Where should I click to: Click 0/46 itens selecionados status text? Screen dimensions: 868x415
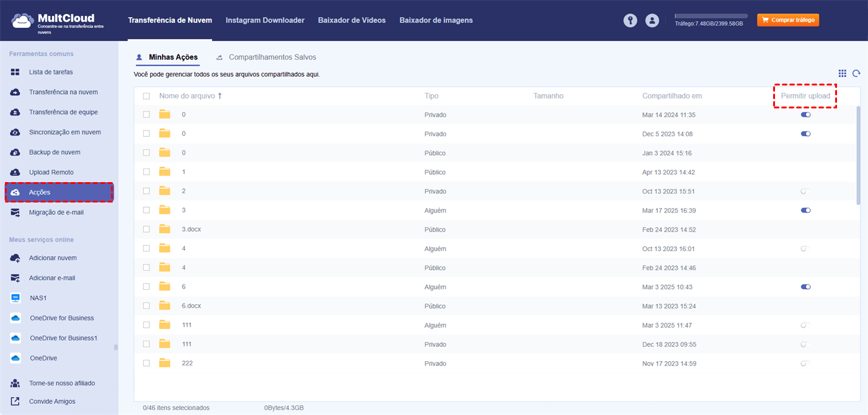point(176,408)
